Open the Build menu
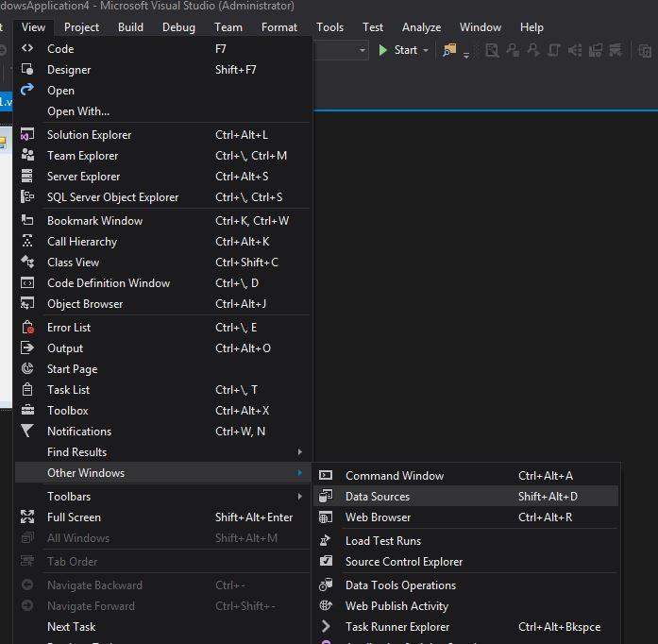Image resolution: width=658 pixels, height=644 pixels. (x=130, y=27)
